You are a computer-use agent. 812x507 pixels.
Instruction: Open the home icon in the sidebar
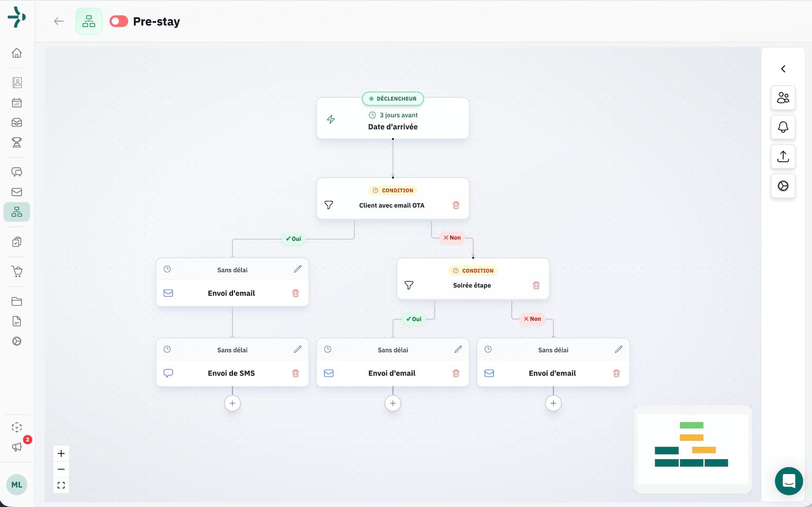(x=17, y=53)
